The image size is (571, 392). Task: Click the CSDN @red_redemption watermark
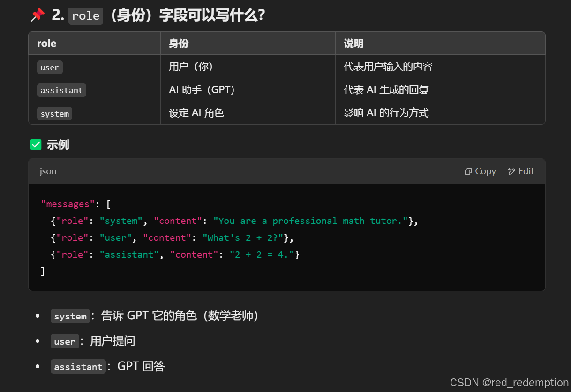pyautogui.click(x=509, y=383)
